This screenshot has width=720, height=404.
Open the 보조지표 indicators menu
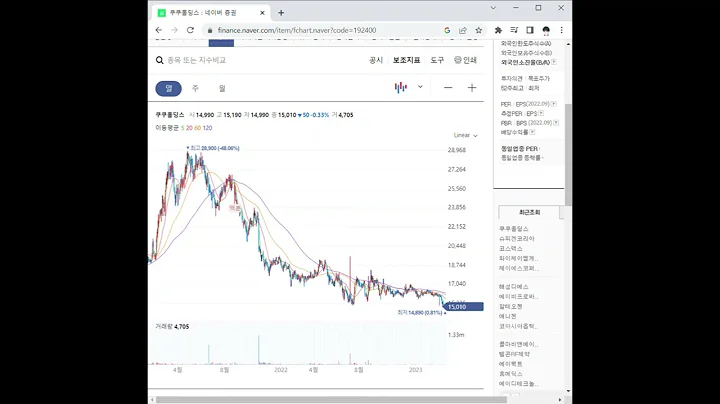click(406, 60)
